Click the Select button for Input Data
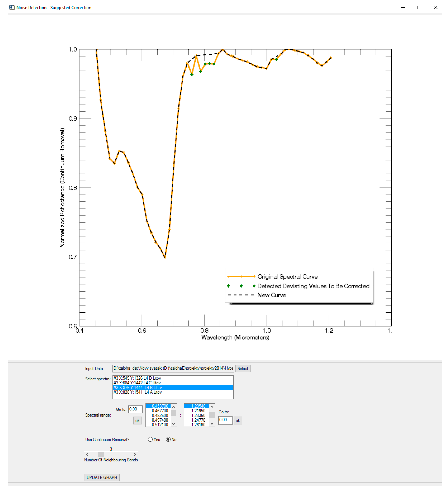This screenshot has height=491, width=448. [243, 368]
